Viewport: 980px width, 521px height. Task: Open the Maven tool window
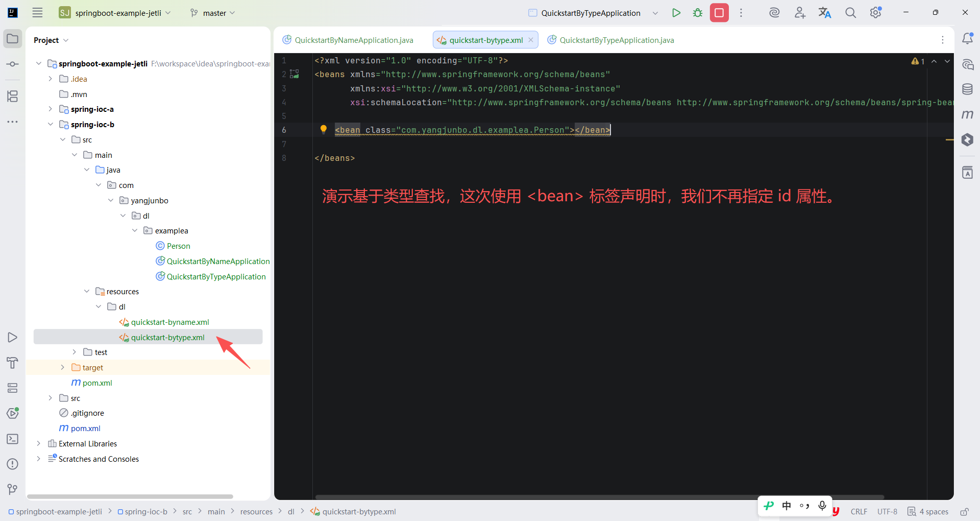click(967, 114)
